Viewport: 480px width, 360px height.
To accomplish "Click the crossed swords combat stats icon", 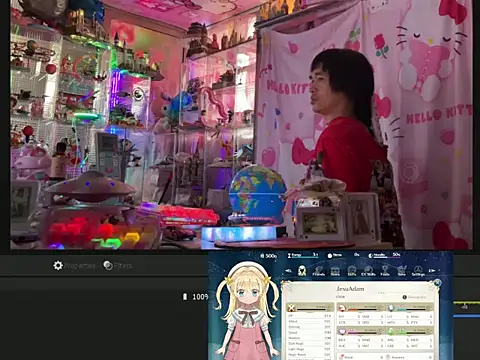I will click(x=292, y=308).
